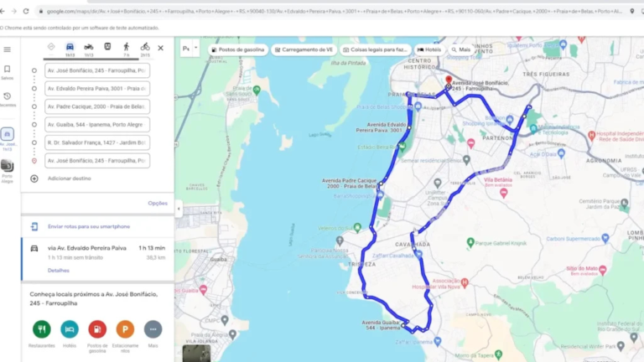Choose the driving car travel mode
Image resolution: width=644 pixels, height=362 pixels.
[x=70, y=47]
